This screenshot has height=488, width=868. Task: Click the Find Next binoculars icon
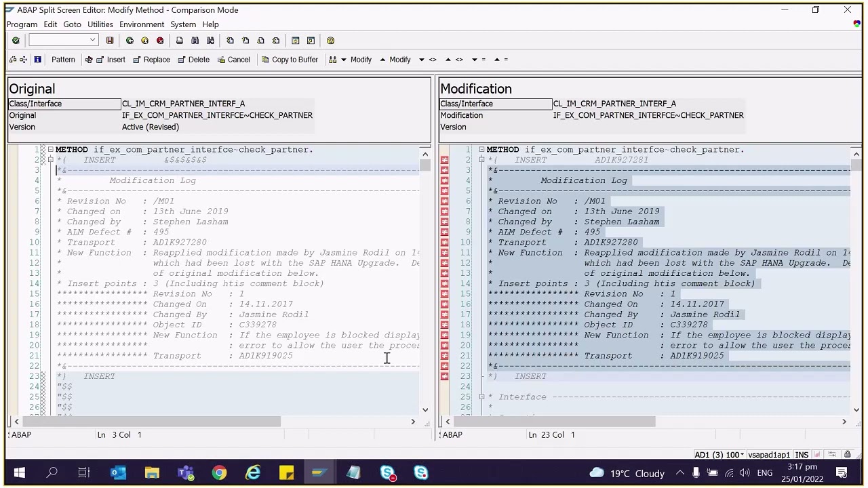click(210, 41)
